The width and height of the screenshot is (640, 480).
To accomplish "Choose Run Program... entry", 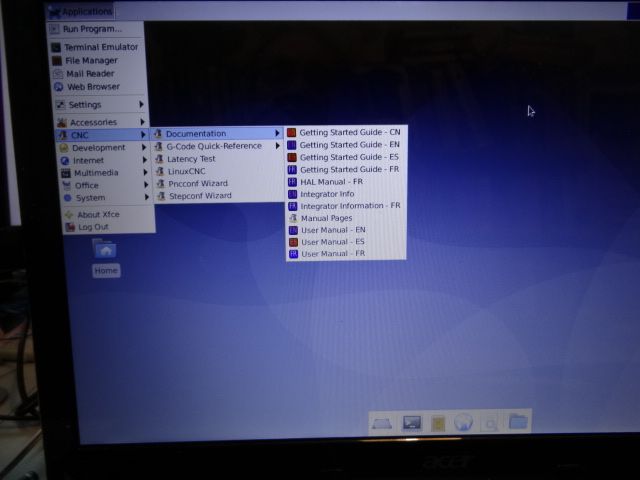I will pyautogui.click(x=96, y=29).
